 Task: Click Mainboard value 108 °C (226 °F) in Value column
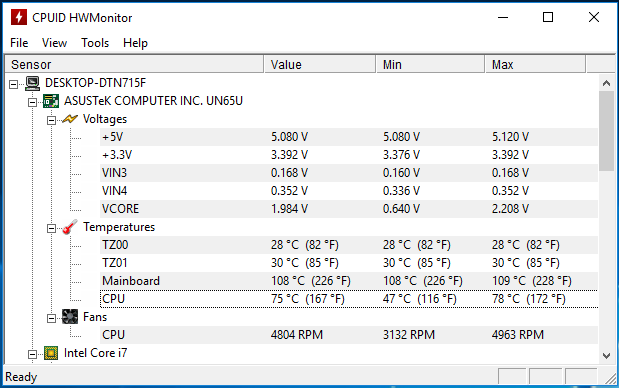(x=311, y=281)
